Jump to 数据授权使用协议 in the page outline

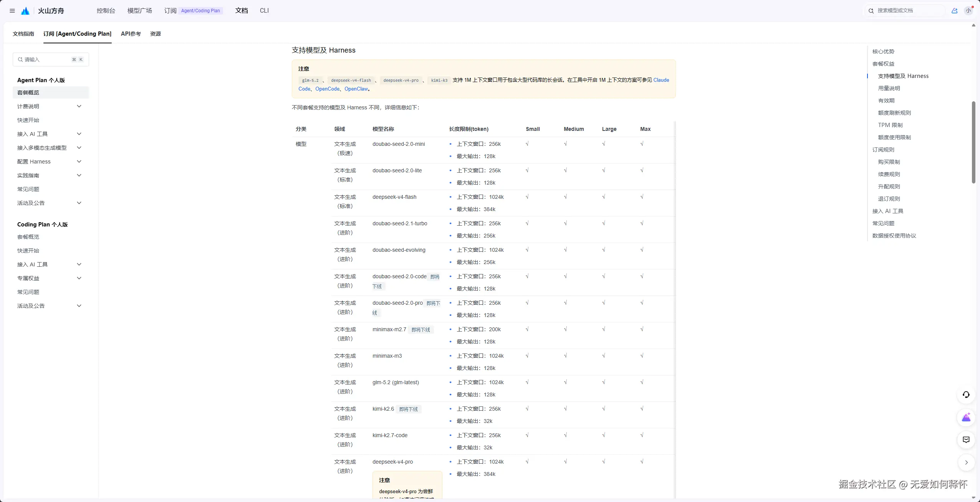click(x=894, y=236)
